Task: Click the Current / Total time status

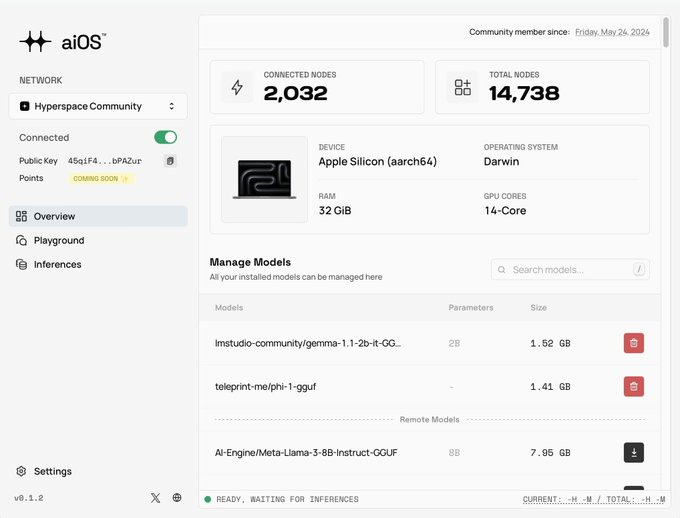Action: [x=594, y=499]
